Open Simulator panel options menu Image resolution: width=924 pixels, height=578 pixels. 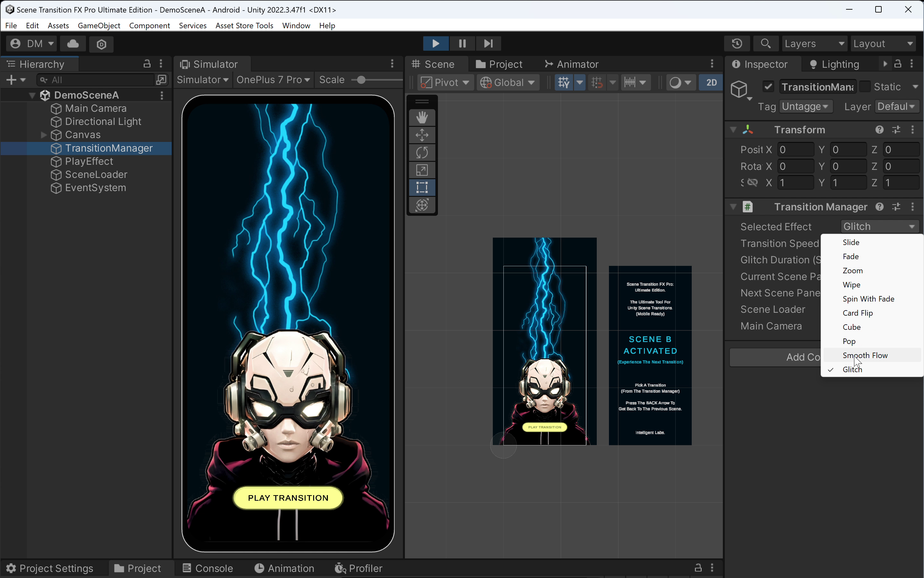[x=392, y=64]
